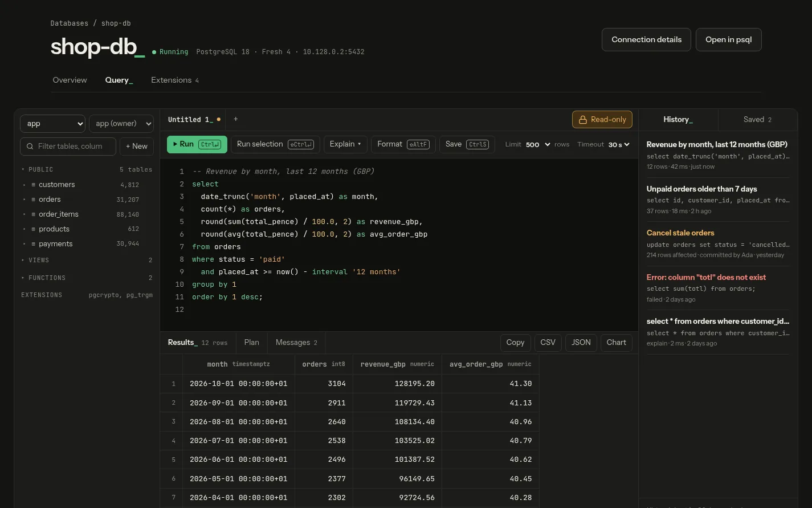This screenshot has width=812, height=508.
Task: Export results as CSV
Action: coord(548,343)
